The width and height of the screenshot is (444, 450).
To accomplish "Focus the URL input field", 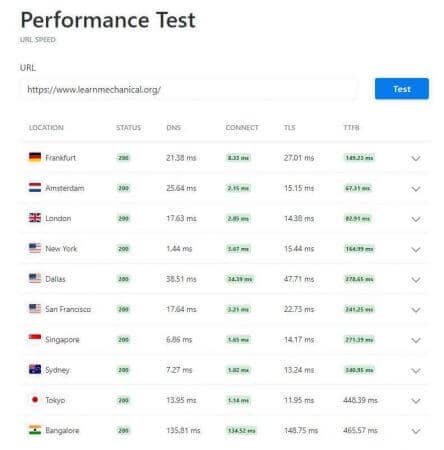I will 188,89.
